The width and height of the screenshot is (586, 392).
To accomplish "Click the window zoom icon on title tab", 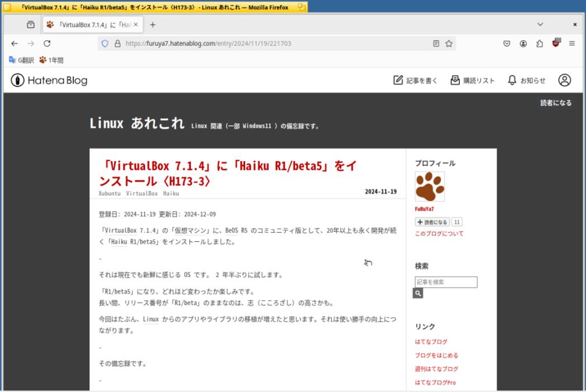I will click(302, 7).
